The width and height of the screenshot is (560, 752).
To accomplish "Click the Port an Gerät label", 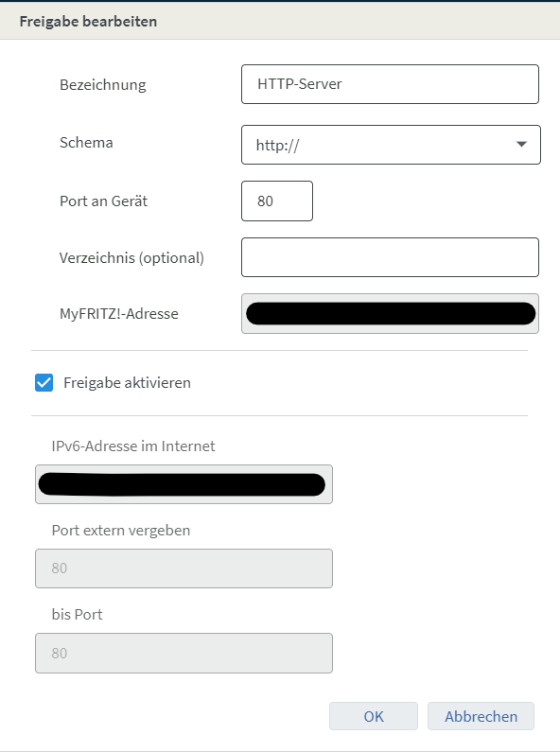I will pyautogui.click(x=103, y=201).
